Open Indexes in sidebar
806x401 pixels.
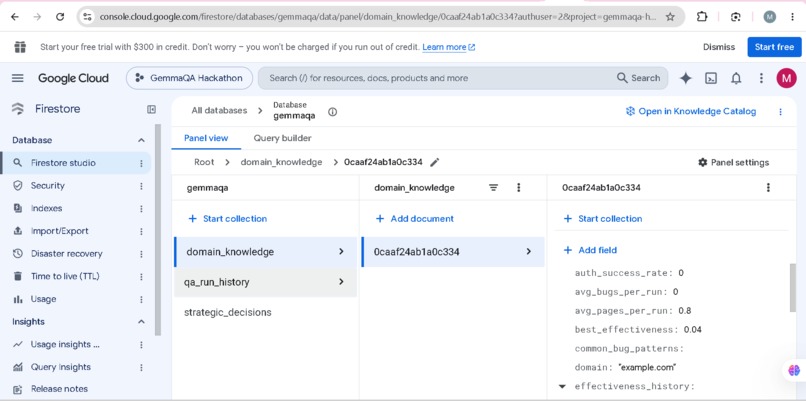[47, 208]
